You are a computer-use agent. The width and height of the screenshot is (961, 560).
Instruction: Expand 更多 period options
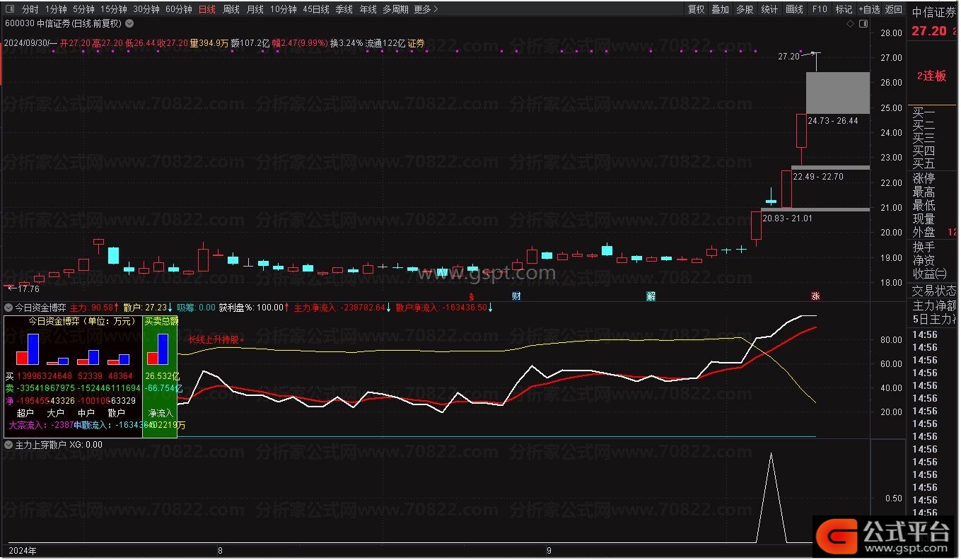(x=426, y=10)
